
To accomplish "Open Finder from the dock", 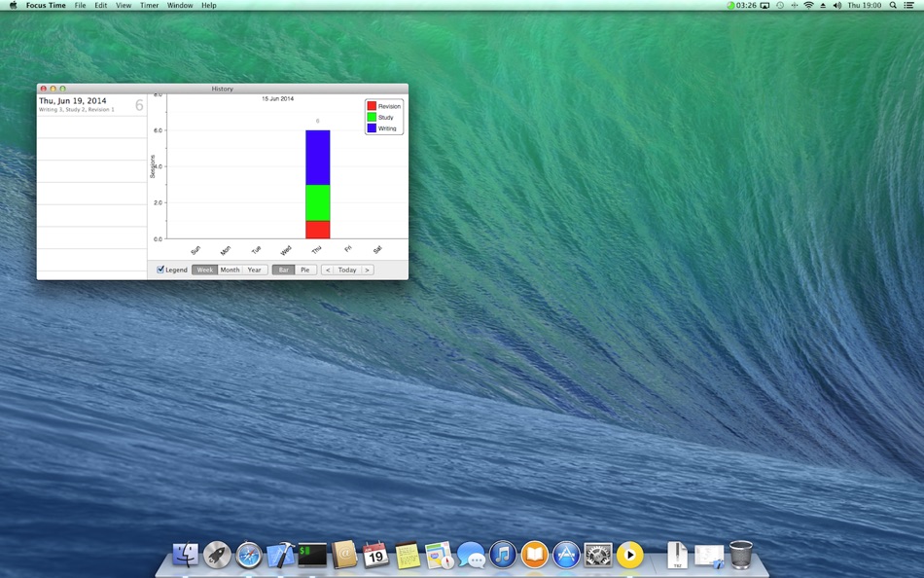I will pyautogui.click(x=186, y=555).
